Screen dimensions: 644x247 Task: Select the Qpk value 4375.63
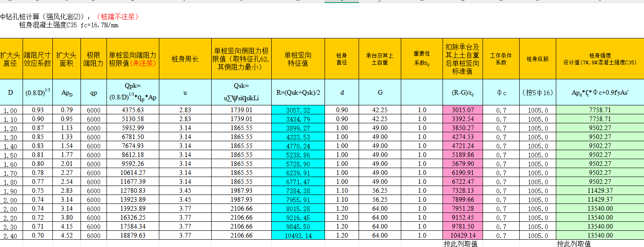(132, 110)
